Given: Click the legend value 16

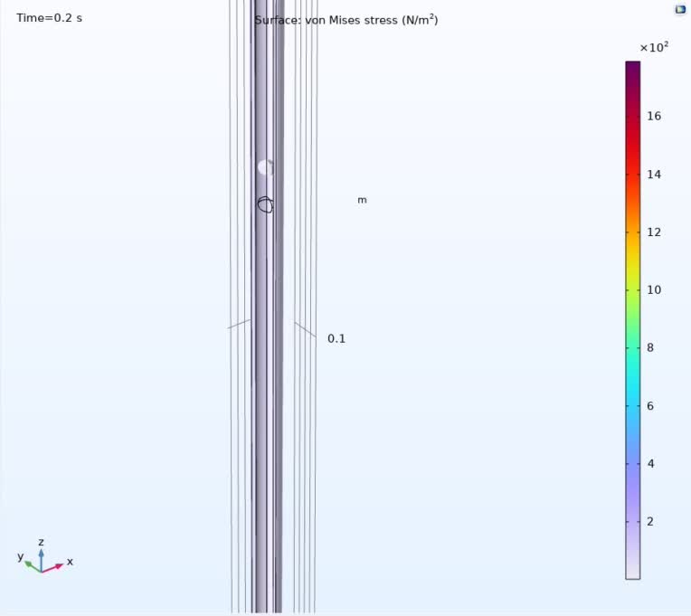Looking at the screenshot, I should click(x=654, y=117).
